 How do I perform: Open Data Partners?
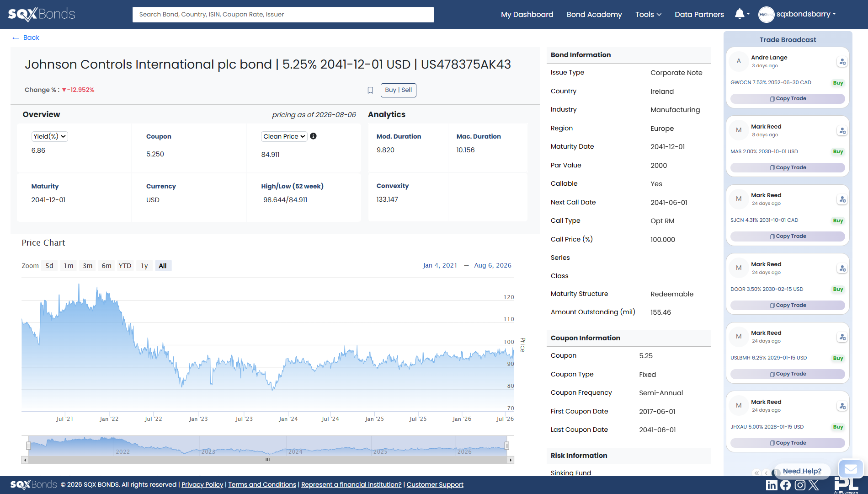click(x=699, y=15)
